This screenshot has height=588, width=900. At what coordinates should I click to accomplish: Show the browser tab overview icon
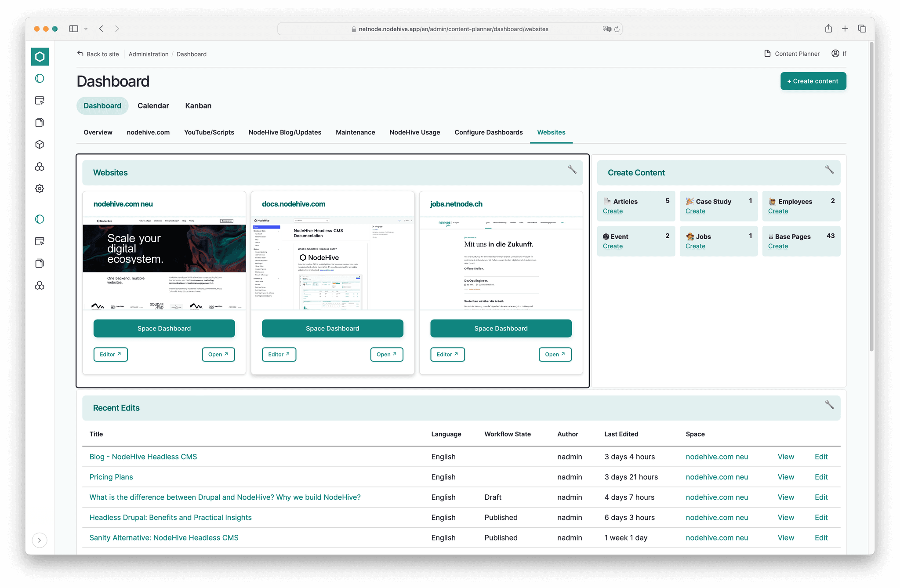[x=862, y=29]
